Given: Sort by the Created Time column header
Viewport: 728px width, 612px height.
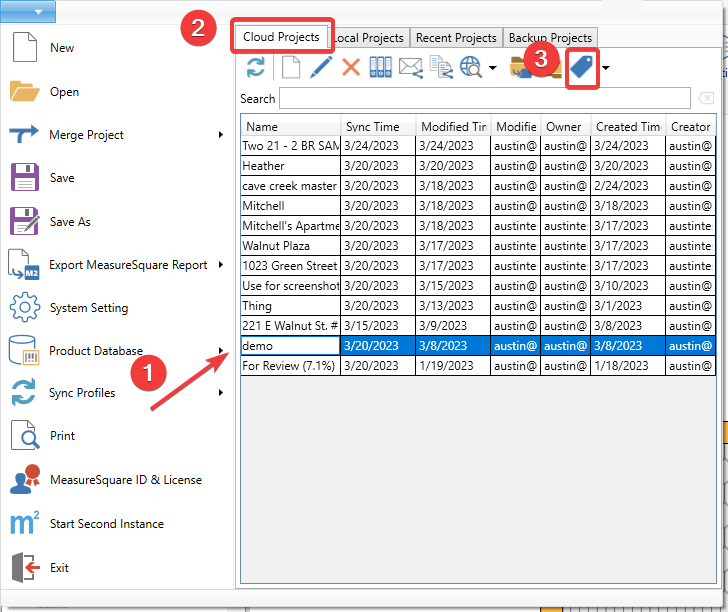Looking at the screenshot, I should pyautogui.click(x=628, y=126).
